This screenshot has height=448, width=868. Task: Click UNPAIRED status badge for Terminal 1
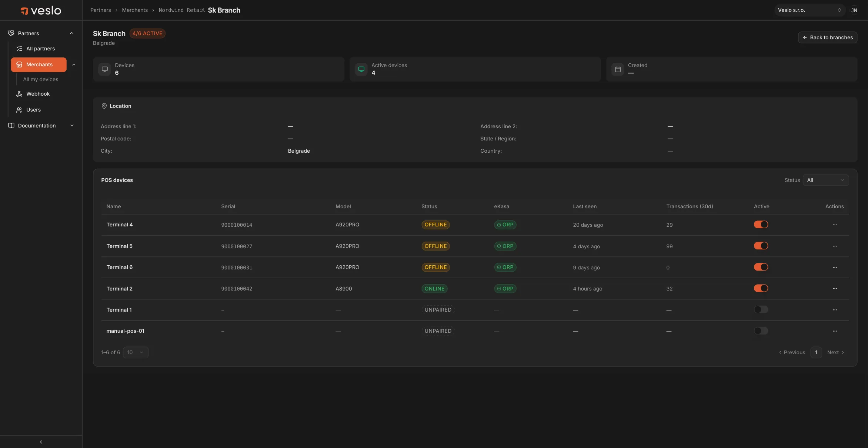(x=438, y=310)
